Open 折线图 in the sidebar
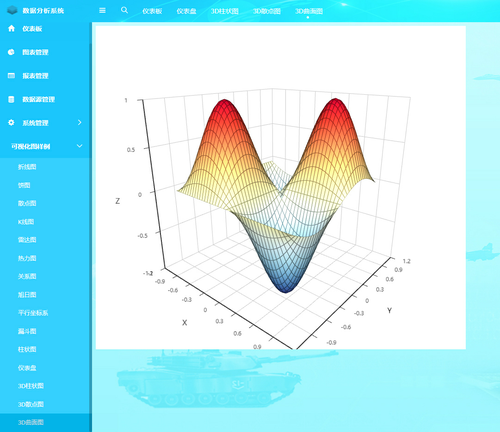 tap(27, 167)
